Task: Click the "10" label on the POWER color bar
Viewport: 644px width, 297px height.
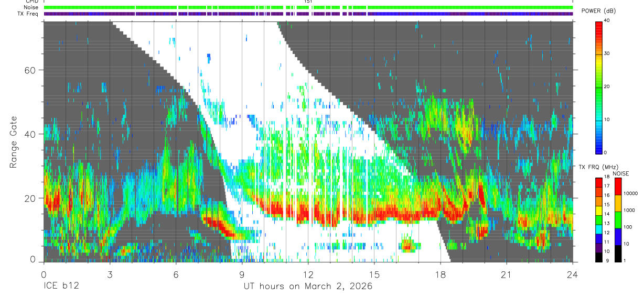Action: click(608, 119)
